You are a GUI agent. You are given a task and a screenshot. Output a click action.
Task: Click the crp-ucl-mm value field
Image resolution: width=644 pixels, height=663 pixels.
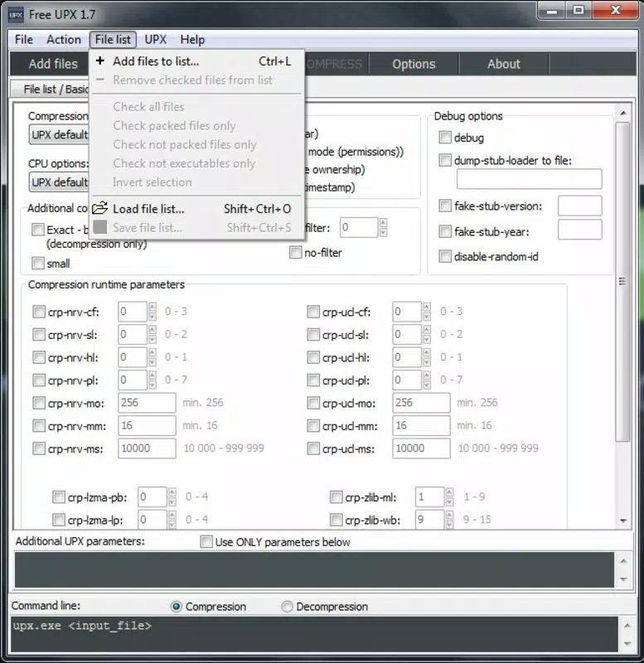pos(421,425)
